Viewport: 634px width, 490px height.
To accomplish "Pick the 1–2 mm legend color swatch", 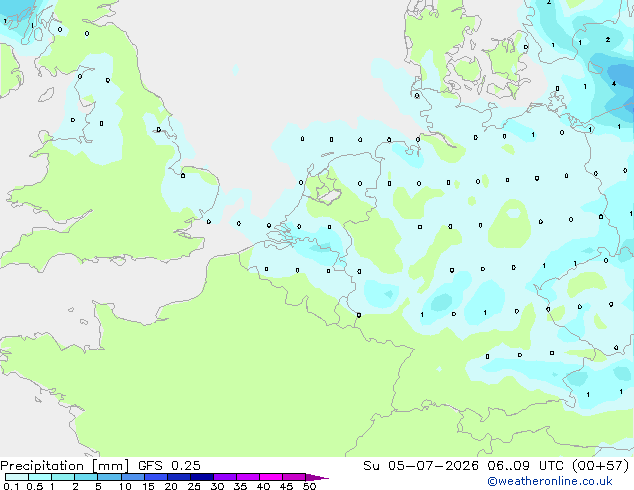I will click(63, 477).
